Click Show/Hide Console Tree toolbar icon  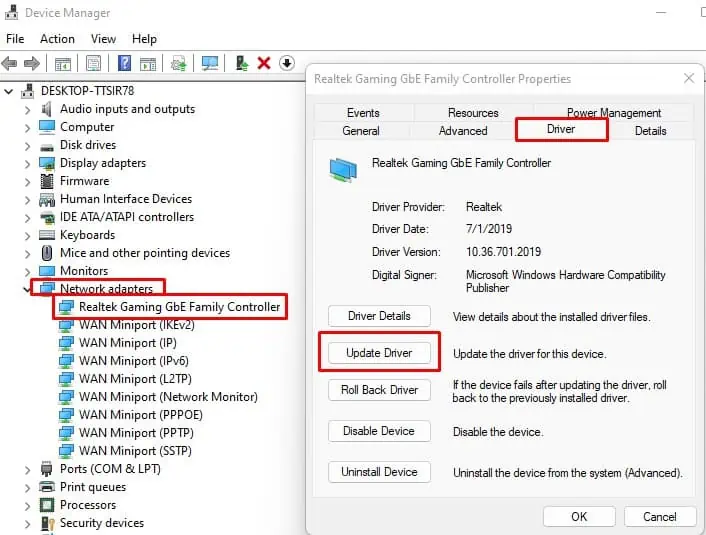pyautogui.click(x=63, y=63)
